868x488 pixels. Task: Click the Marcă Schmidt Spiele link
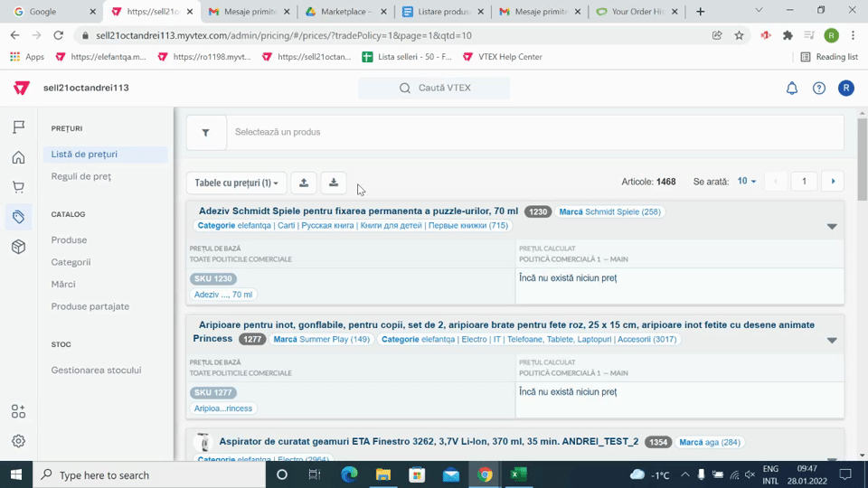[x=609, y=212]
